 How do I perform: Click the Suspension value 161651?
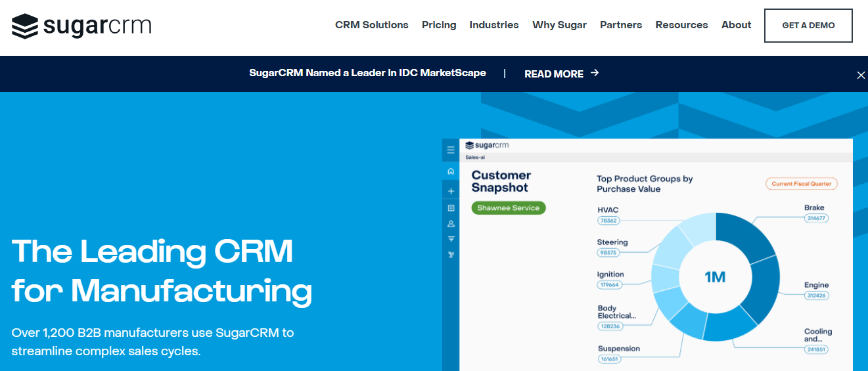pos(610,359)
